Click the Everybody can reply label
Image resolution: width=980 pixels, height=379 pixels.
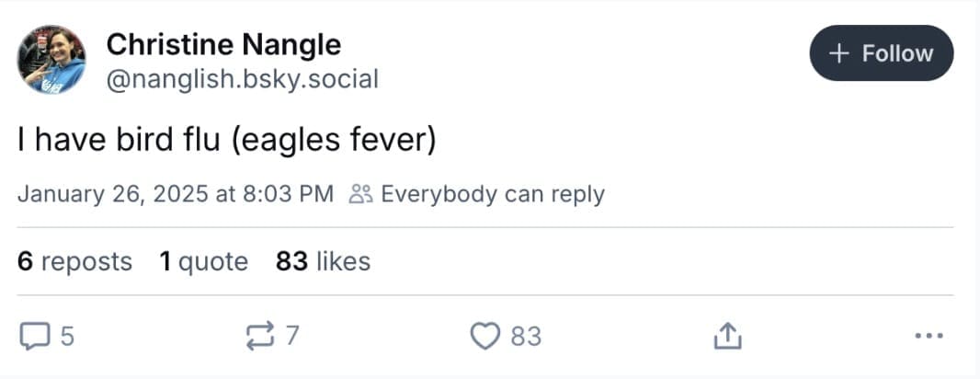(x=492, y=194)
